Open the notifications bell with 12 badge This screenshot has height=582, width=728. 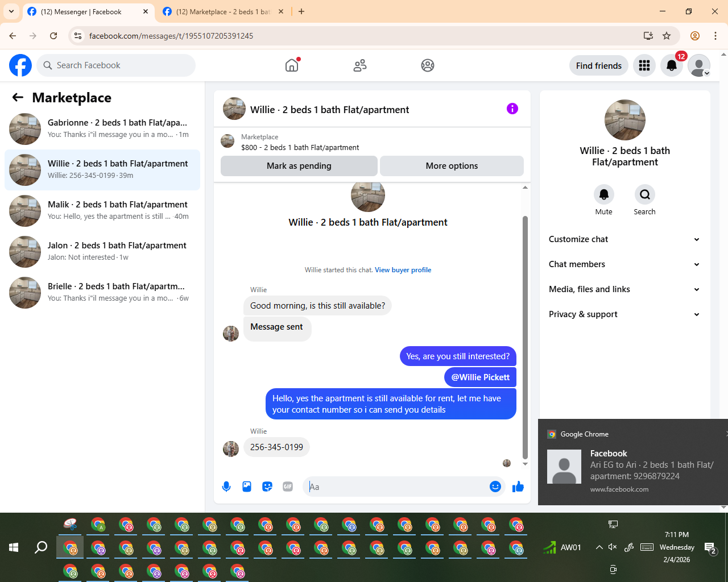tap(672, 65)
